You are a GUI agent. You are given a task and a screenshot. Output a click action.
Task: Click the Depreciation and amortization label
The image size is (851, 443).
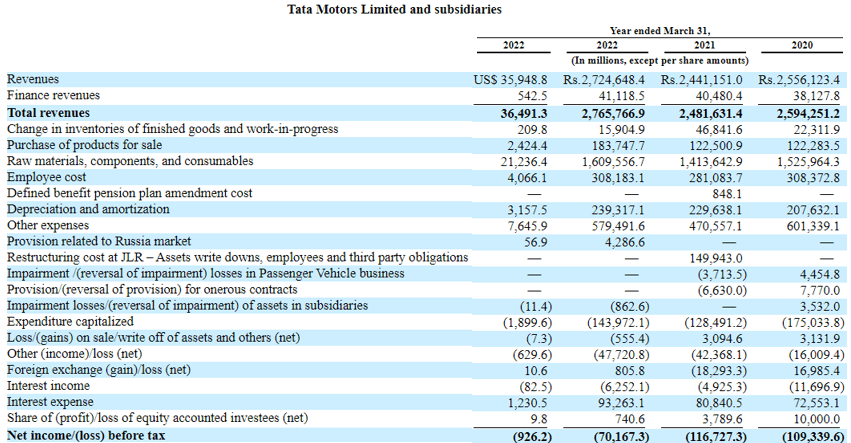tap(88, 209)
